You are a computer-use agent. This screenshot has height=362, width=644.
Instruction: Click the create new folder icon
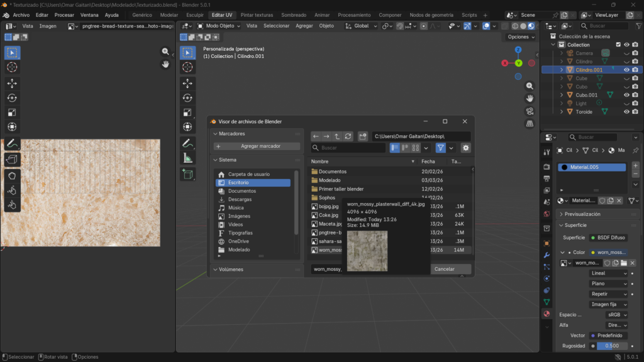pos(363,136)
